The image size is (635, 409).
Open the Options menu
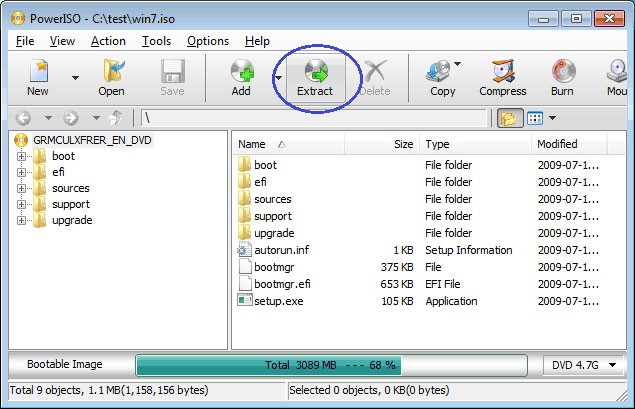(x=208, y=41)
